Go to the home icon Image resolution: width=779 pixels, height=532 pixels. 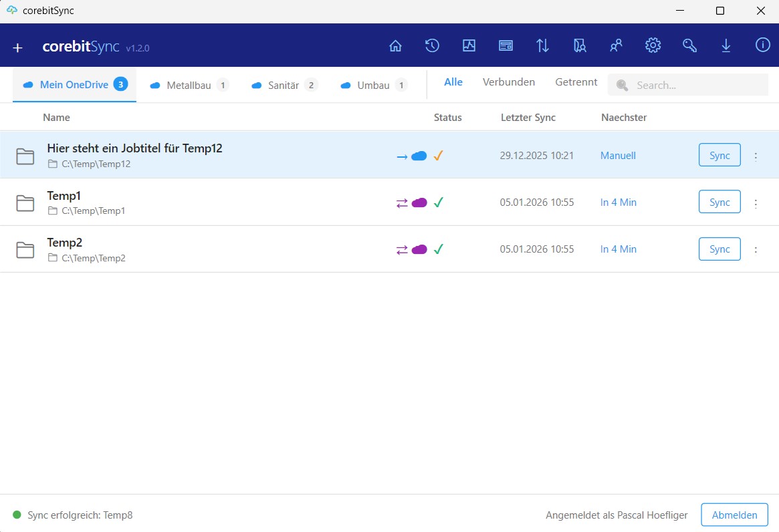click(395, 45)
